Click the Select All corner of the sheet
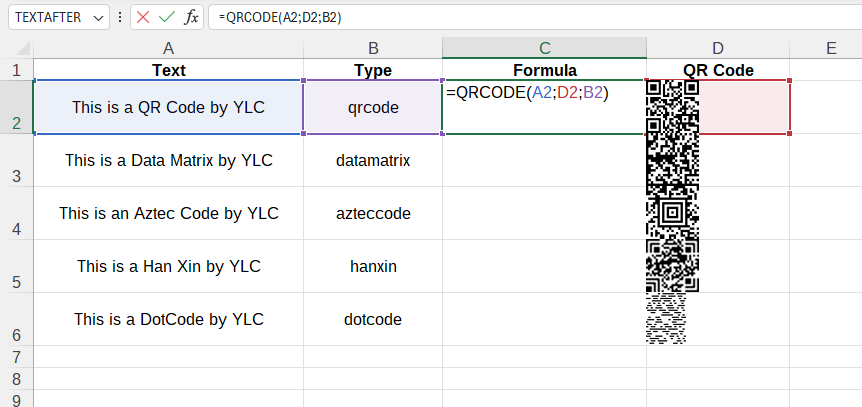Screen dimensions: 862x407 pyautogui.click(x=16, y=49)
